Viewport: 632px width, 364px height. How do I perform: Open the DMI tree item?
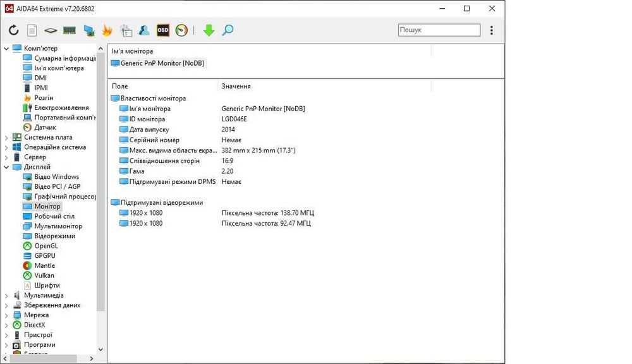coord(35,78)
